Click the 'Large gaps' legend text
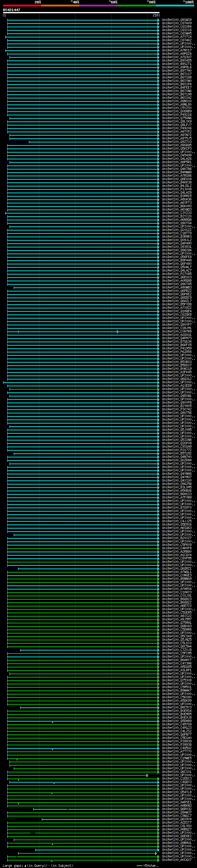This screenshot has height=868, width=197. coord(13,866)
